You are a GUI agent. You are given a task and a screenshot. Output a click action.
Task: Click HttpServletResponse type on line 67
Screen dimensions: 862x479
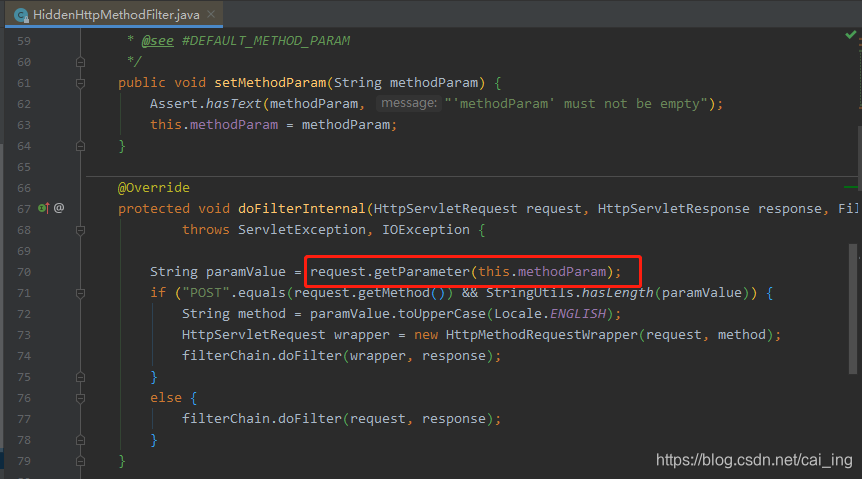pyautogui.click(x=673, y=208)
